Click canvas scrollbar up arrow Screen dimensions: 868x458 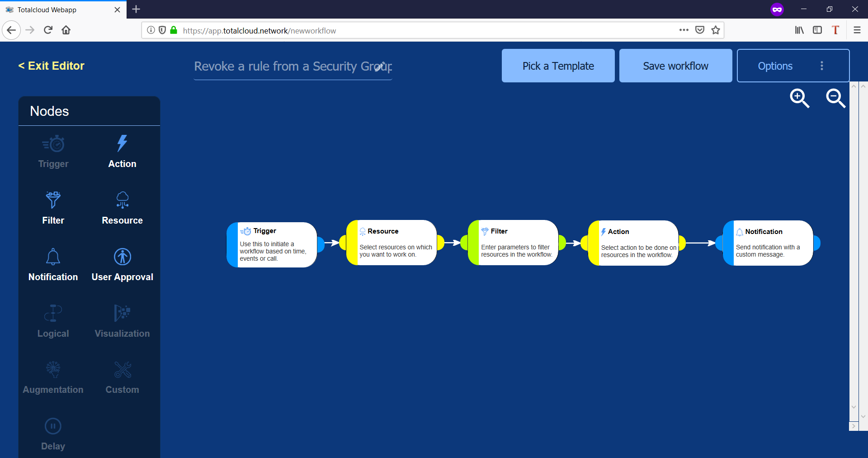tap(854, 86)
